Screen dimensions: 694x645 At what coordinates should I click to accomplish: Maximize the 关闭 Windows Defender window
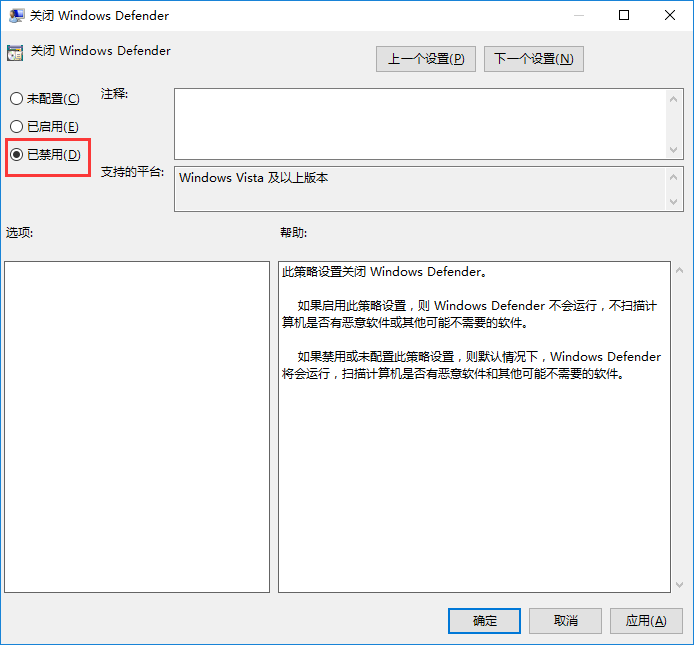624,16
